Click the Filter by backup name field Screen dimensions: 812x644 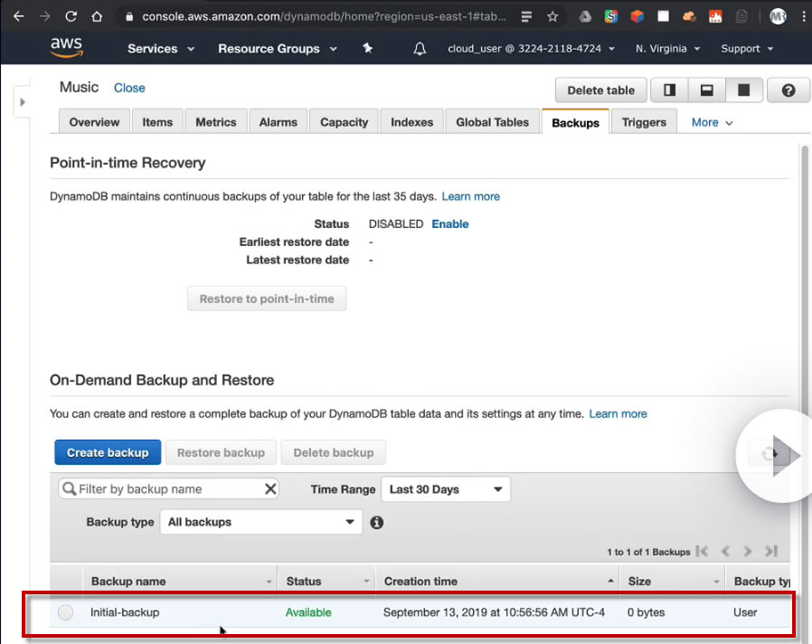pos(168,488)
